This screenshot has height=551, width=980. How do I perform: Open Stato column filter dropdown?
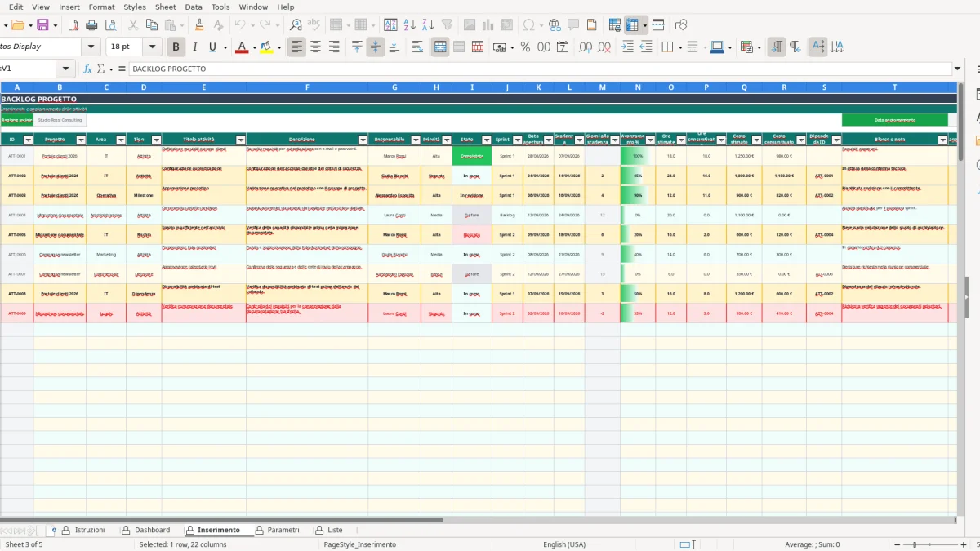487,140
